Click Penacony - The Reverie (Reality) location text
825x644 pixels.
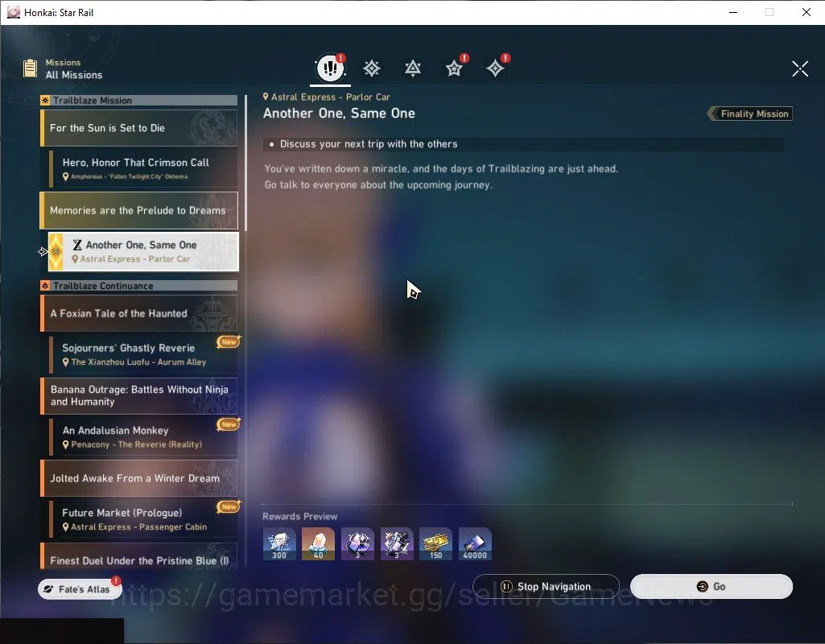(136, 444)
